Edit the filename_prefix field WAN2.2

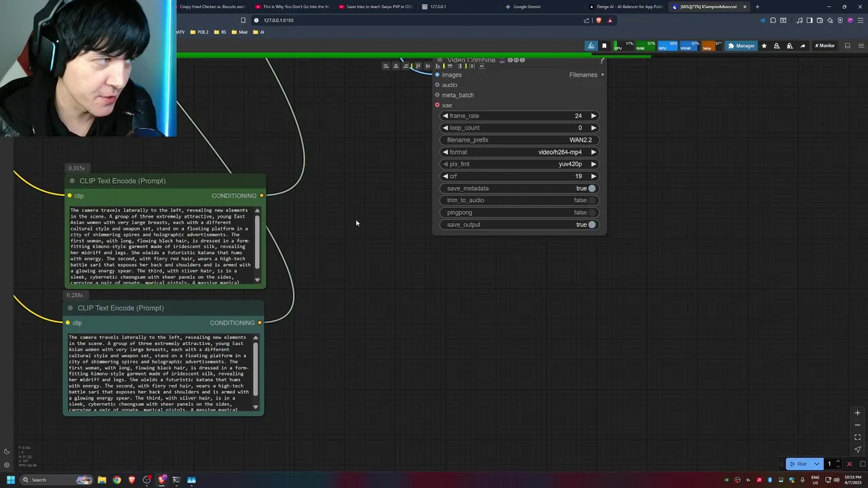pos(519,140)
